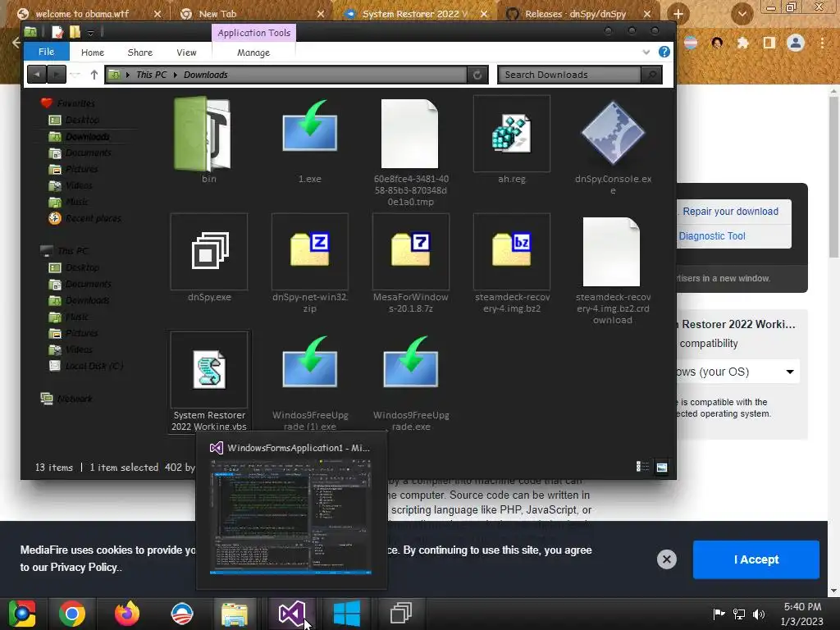Click the search magnifier button
The height and width of the screenshot is (630, 840).
[x=652, y=75]
